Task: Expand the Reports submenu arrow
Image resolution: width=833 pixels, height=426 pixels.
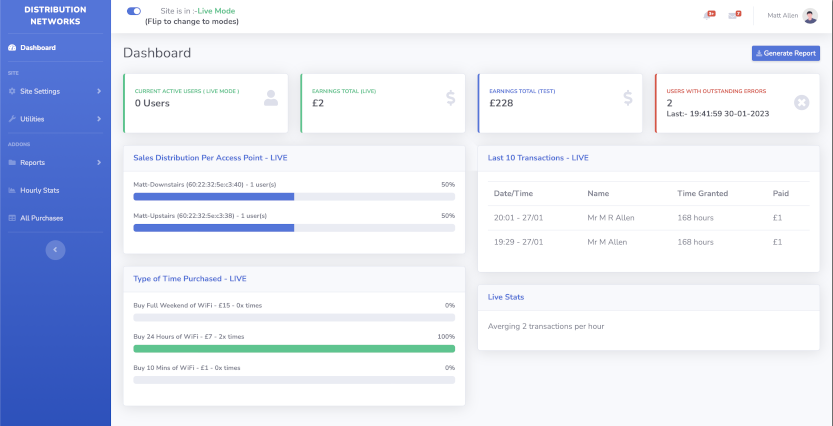Action: (98, 162)
